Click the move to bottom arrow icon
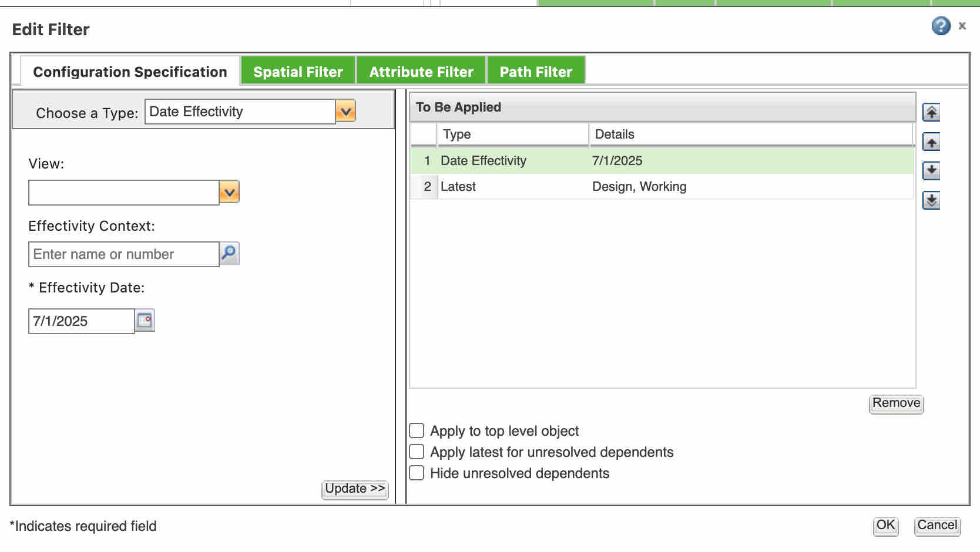980x552 pixels. coord(931,200)
